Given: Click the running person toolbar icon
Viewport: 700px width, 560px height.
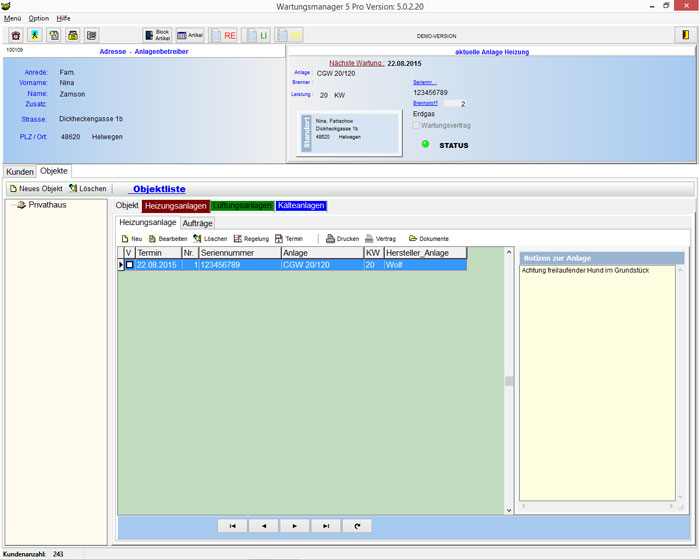Looking at the screenshot, I should 35,35.
